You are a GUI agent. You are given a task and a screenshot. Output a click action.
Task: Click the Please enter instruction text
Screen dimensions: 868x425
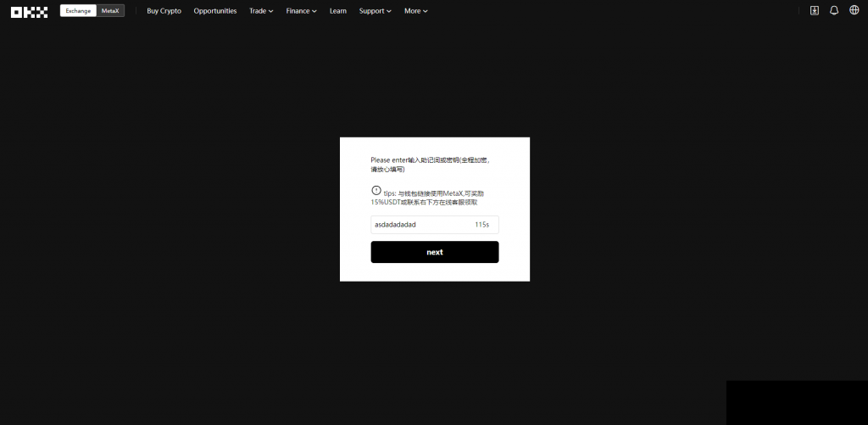(431, 164)
